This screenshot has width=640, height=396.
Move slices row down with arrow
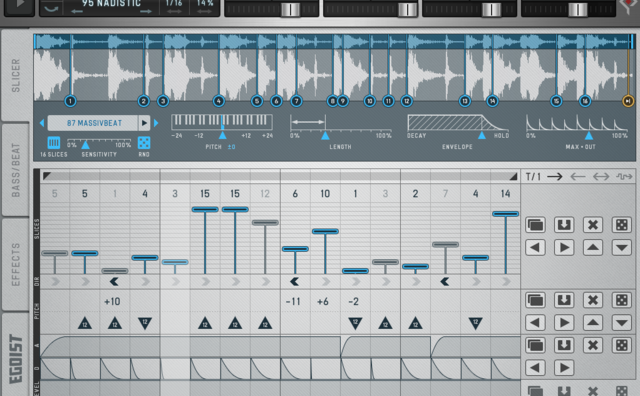coord(622,247)
